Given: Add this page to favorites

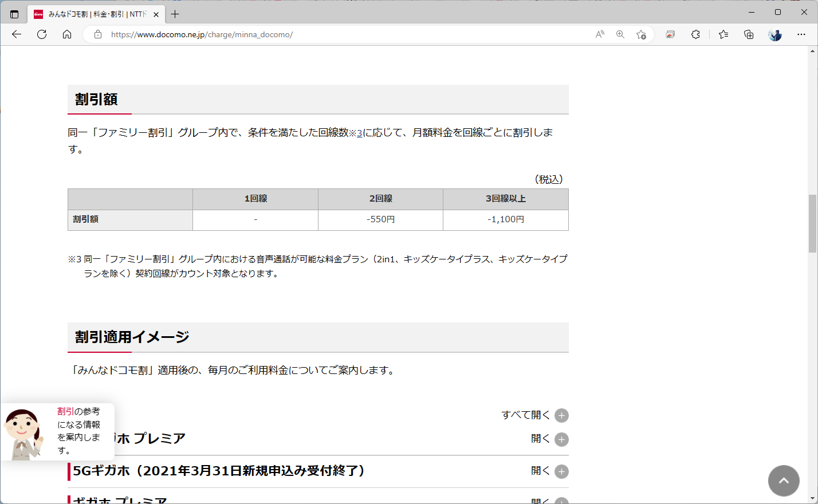Looking at the screenshot, I should [x=642, y=34].
